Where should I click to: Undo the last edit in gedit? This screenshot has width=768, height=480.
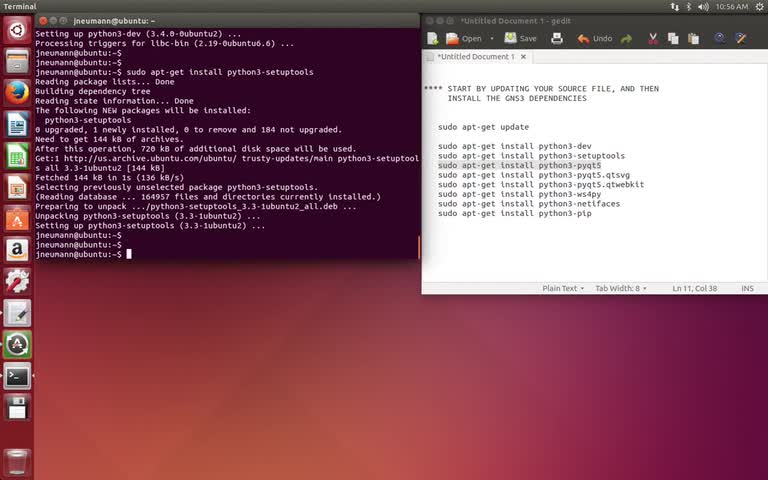595,38
